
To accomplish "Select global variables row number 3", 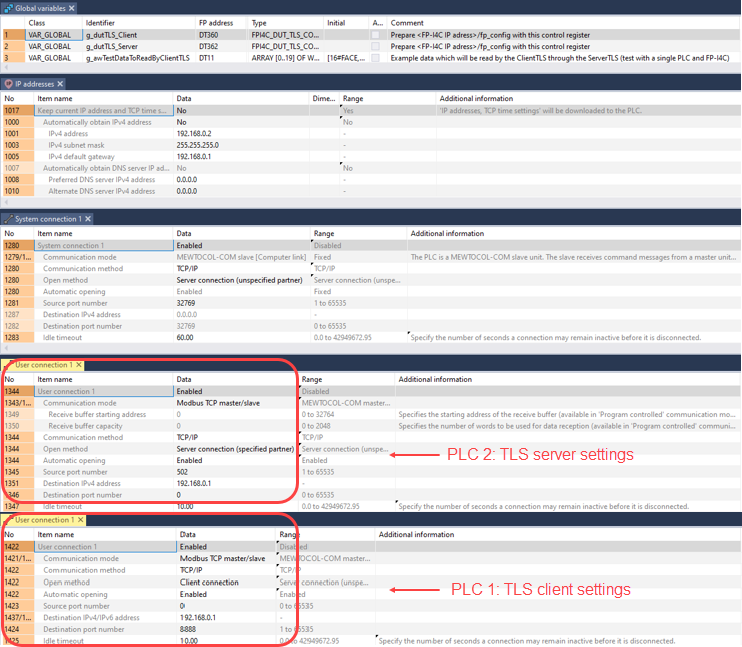I will pos(13,58).
